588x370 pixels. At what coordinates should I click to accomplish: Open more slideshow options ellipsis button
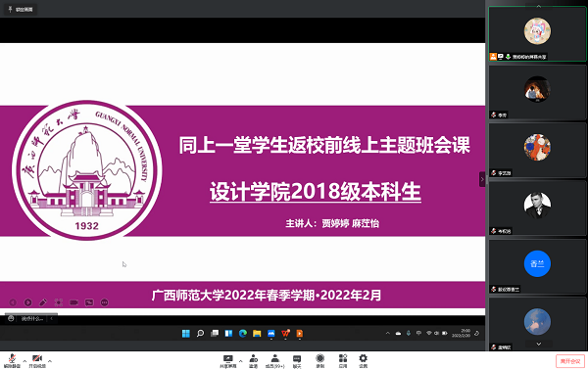pyautogui.click(x=105, y=302)
